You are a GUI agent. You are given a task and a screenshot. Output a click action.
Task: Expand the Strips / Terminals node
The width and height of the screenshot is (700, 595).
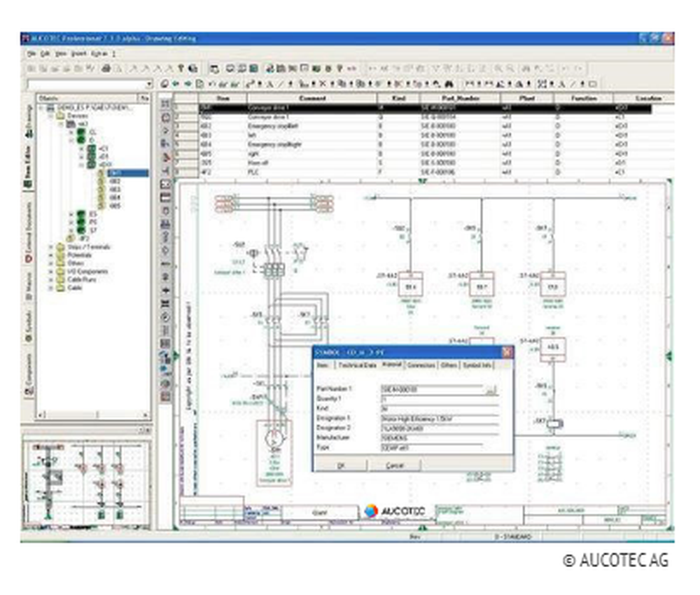[x=51, y=247]
